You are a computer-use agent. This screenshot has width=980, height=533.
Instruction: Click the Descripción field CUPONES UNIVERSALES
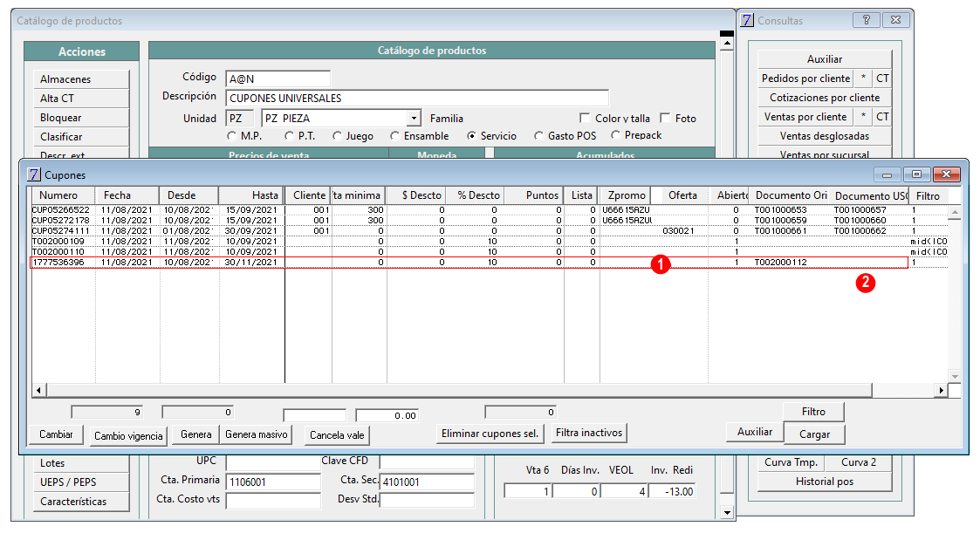pyautogui.click(x=417, y=98)
